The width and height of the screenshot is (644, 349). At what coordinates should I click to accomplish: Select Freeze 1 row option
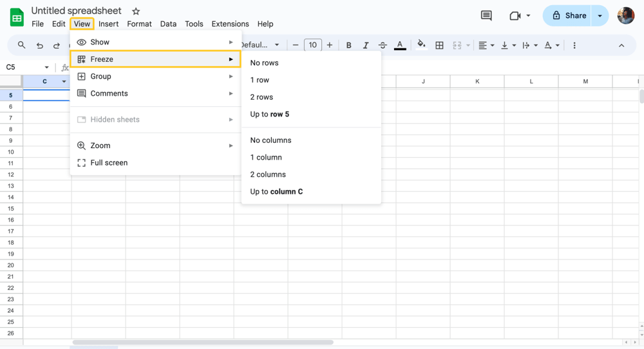click(260, 80)
